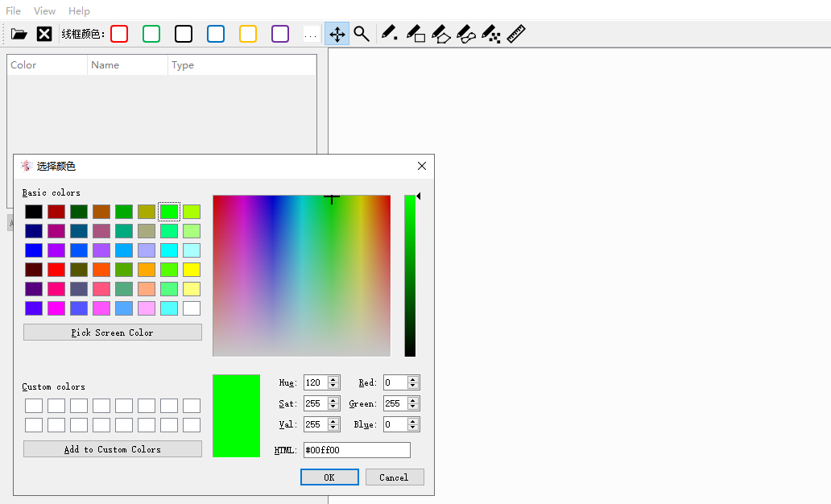This screenshot has width=831, height=504.
Task: Select the ruler measurement tool
Action: click(x=515, y=34)
